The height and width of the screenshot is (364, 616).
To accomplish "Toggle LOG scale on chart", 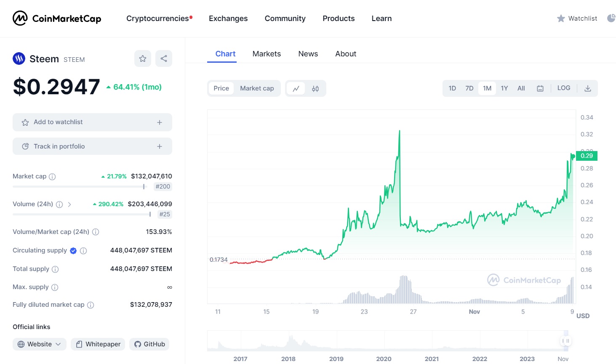I will pyautogui.click(x=564, y=88).
